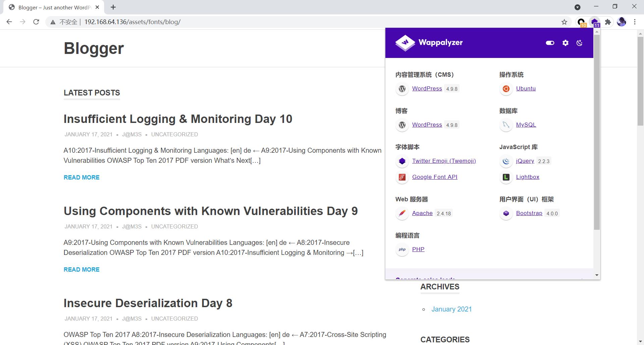Screen dimensions: 644x345
Task: Open the MySQL technology link
Action: coord(526,125)
